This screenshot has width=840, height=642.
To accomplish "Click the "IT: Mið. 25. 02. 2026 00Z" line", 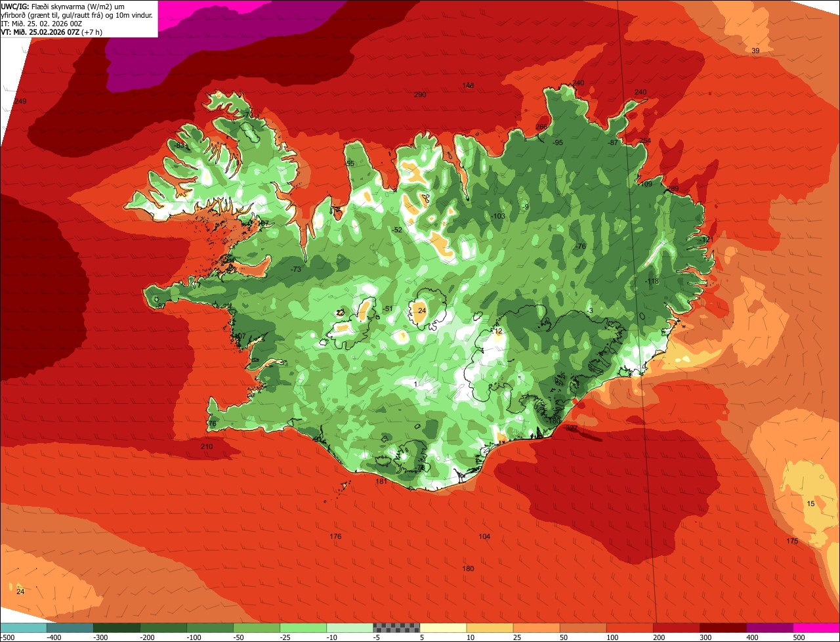I will click(41, 24).
